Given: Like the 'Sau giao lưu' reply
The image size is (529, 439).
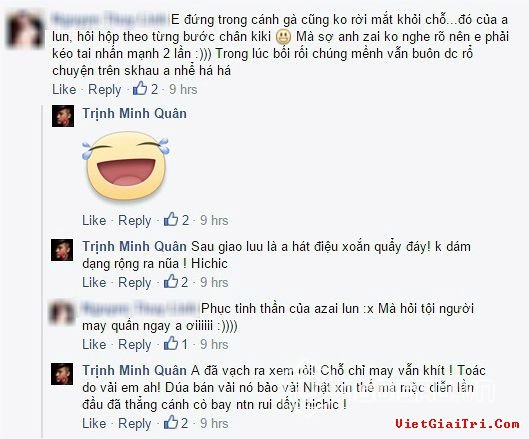Looking at the screenshot, I should point(94,282).
